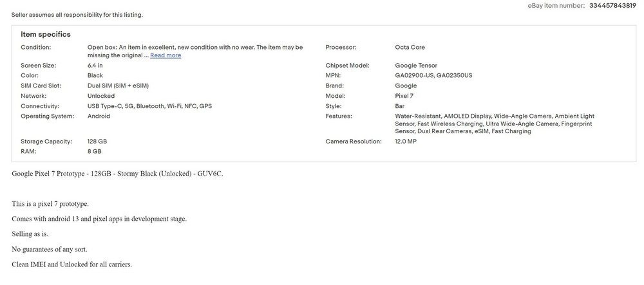
Task: Click the SIM Card Slot label
Action: point(40,86)
